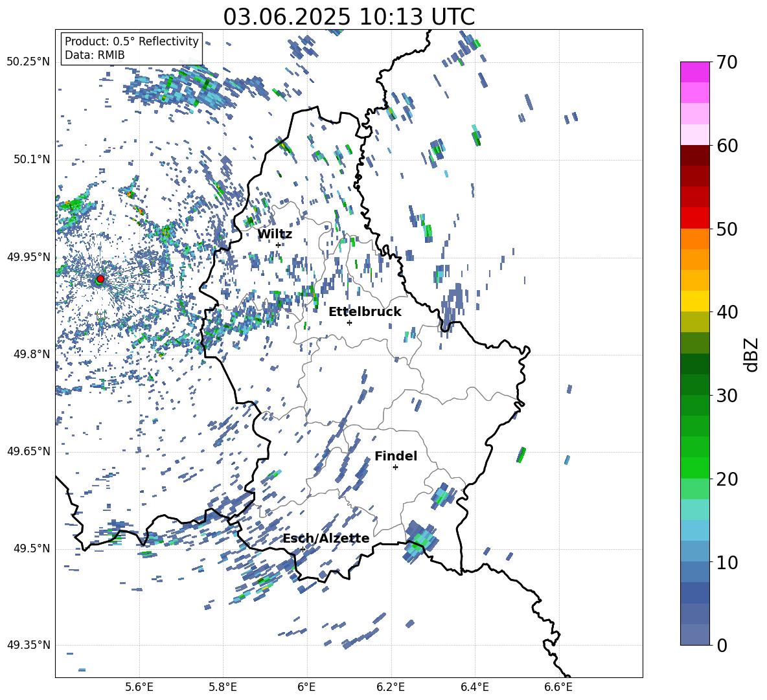Click the 49.5°N latitude label
The height and width of the screenshot is (700, 767).
31,548
